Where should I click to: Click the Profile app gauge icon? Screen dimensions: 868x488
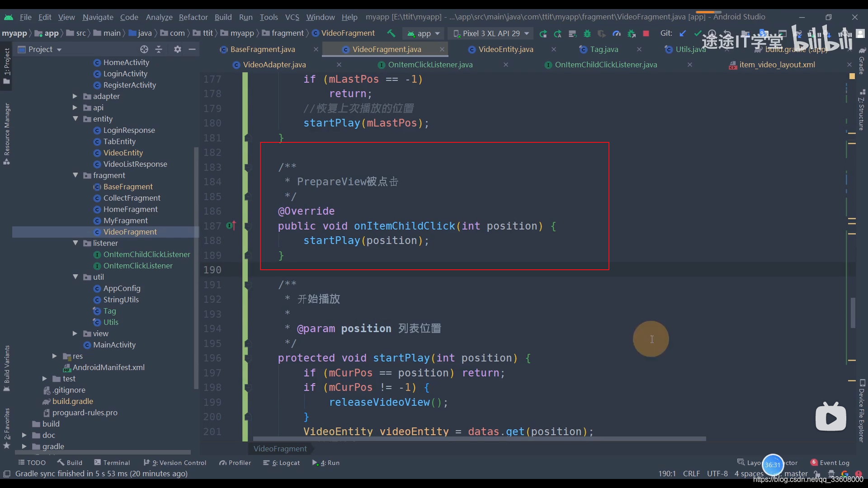[x=617, y=33]
